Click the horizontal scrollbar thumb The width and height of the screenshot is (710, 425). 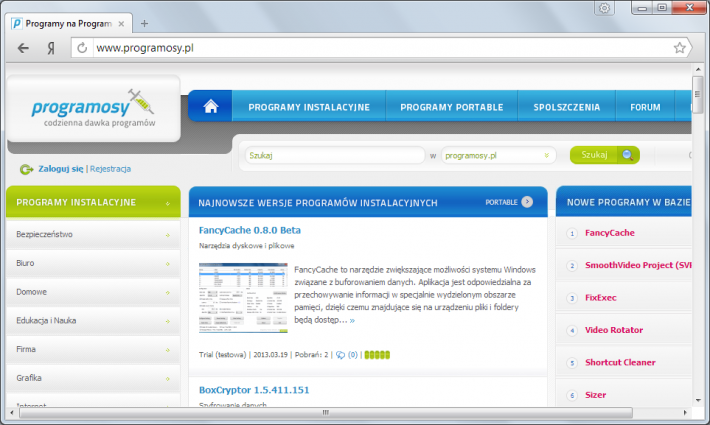point(326,412)
